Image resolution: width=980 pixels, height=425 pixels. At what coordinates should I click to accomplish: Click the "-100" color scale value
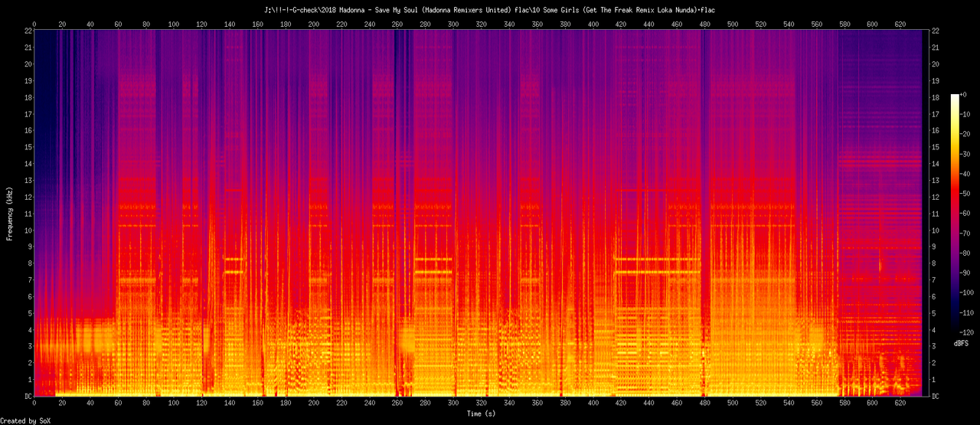[966, 293]
